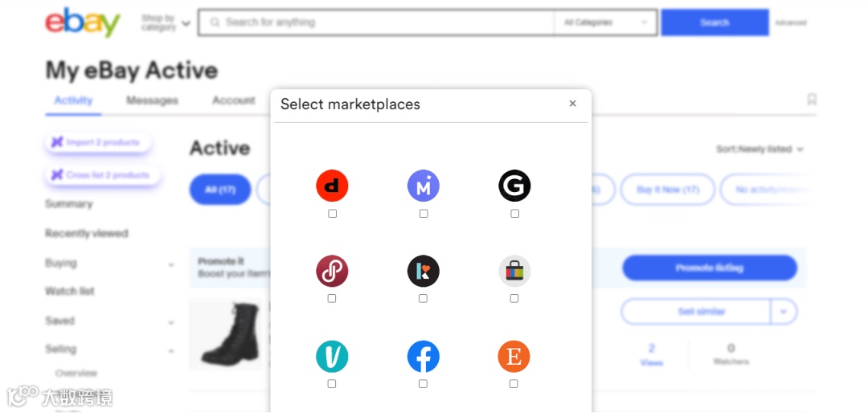The height and width of the screenshot is (413, 868).
Task: Check the box under Depop icon
Action: click(x=333, y=214)
